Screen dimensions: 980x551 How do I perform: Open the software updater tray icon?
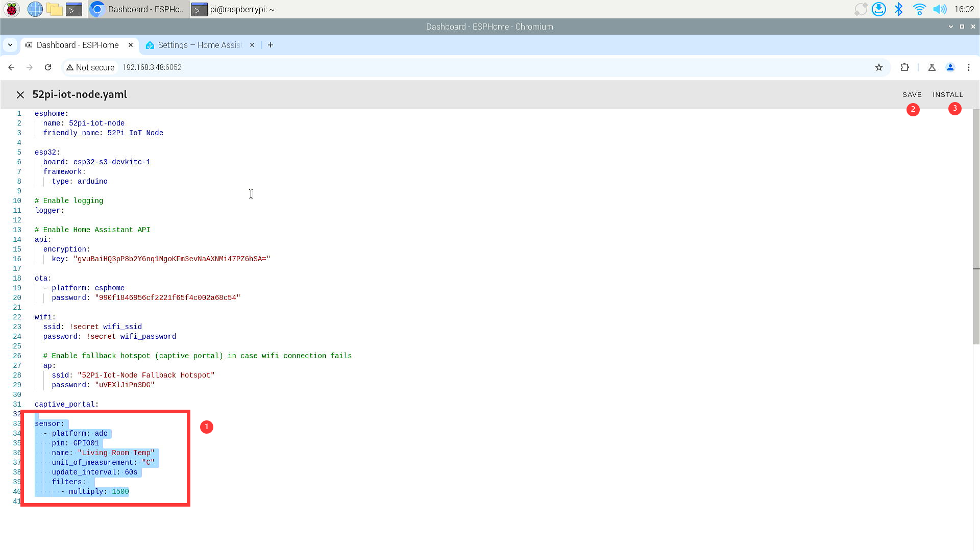point(861,9)
